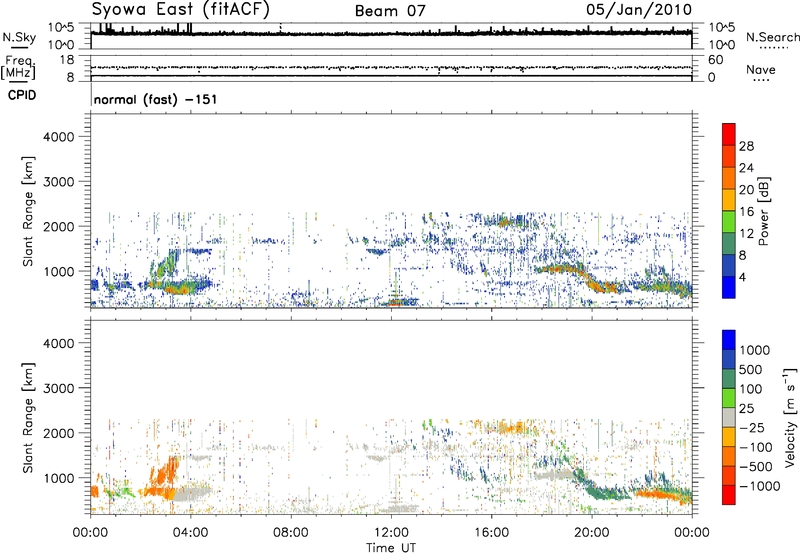Image resolution: width=800 pixels, height=554 pixels.
Task: Click the 'Nave' legend label
Action: click(x=760, y=69)
